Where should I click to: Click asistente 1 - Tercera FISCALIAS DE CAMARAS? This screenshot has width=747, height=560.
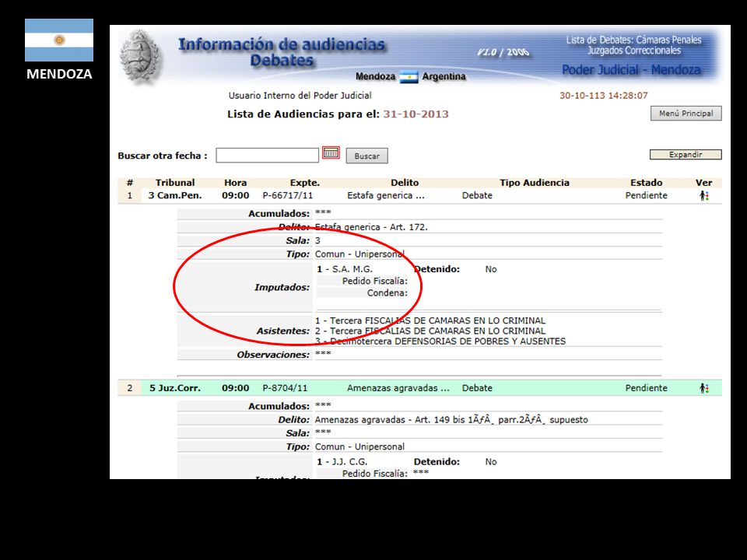(430, 320)
